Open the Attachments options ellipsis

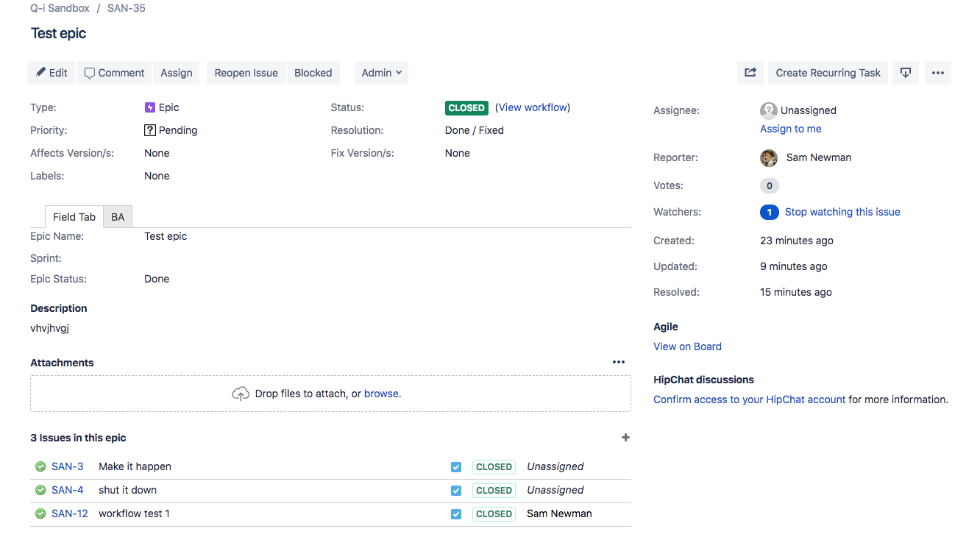(619, 362)
